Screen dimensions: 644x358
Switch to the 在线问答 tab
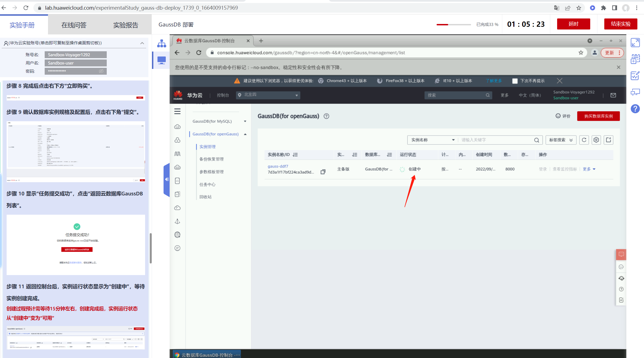74,25
